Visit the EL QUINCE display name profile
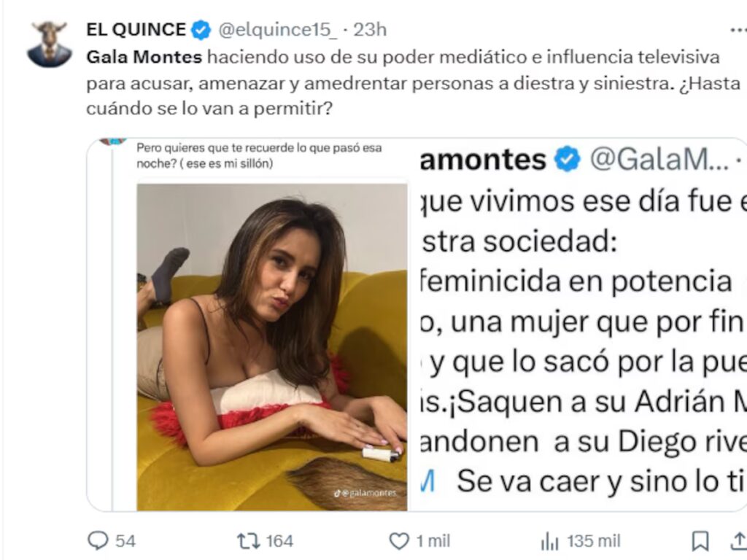 tap(136, 29)
